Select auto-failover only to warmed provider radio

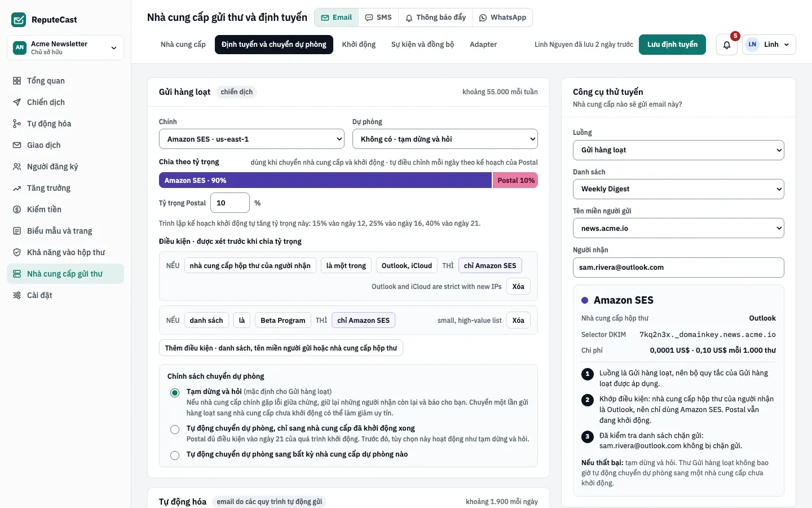pos(175,430)
